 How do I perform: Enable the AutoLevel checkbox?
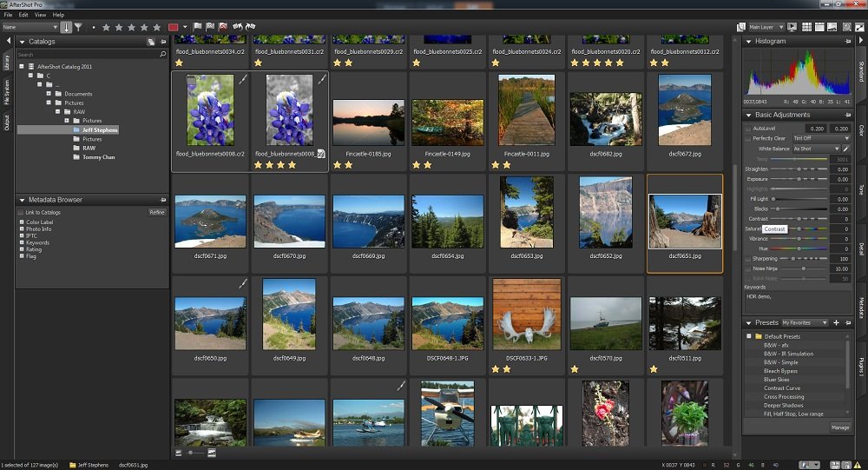tap(749, 128)
